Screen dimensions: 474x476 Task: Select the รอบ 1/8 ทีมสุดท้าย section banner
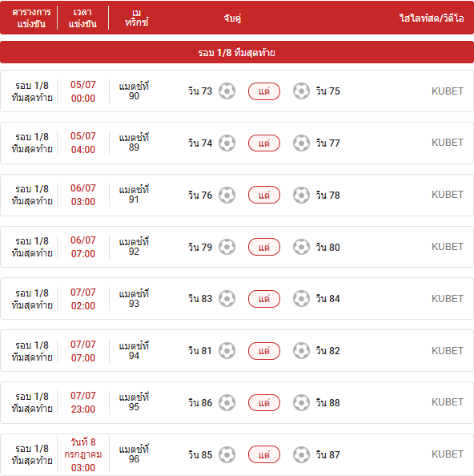237,53
